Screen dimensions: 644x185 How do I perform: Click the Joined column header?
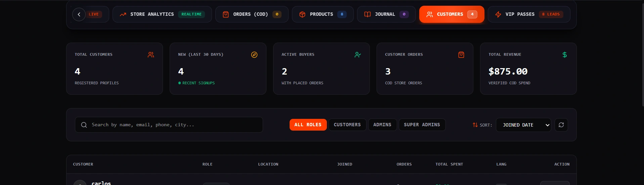(x=345, y=164)
